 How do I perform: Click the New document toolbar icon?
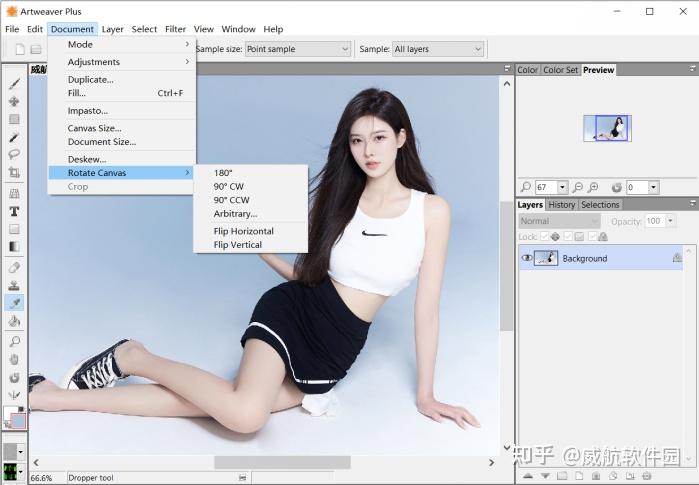pyautogui.click(x=20, y=49)
